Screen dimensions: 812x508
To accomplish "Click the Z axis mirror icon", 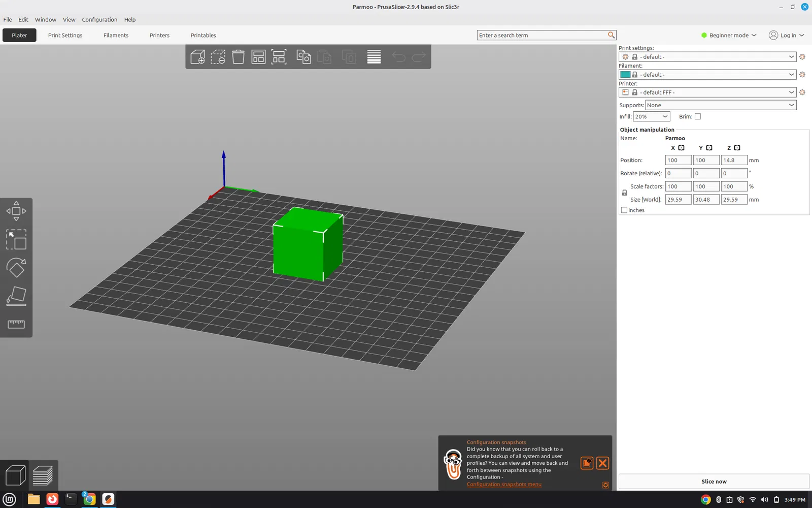I will point(737,148).
